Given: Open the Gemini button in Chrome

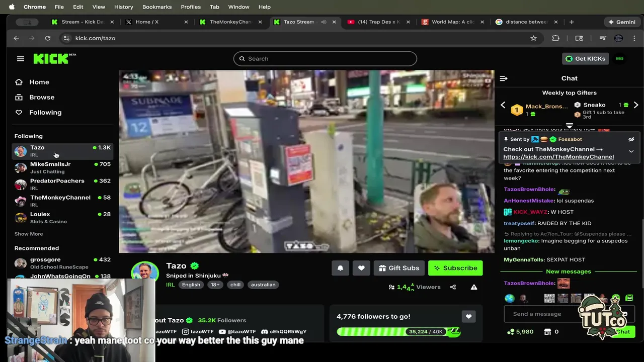Looking at the screenshot, I should (x=622, y=22).
